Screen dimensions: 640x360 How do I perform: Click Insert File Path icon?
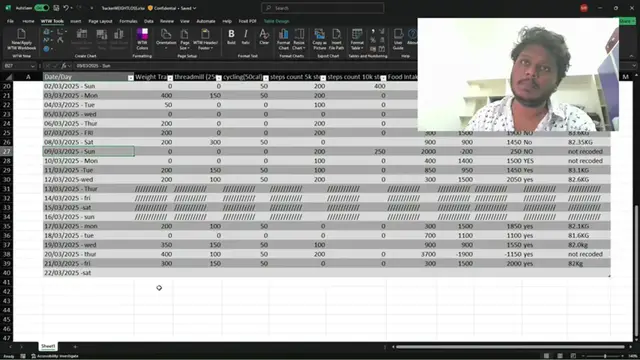click(336, 39)
